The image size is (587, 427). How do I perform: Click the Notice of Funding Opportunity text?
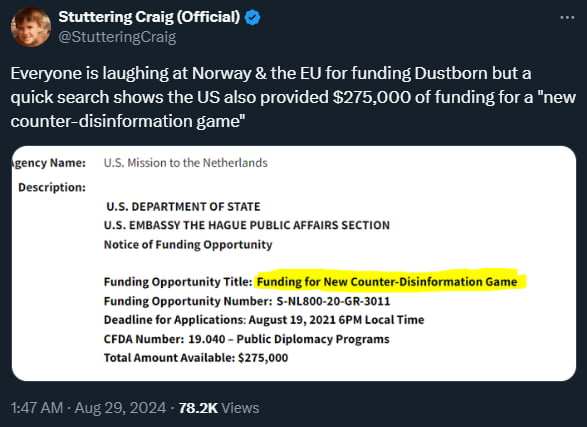click(x=188, y=244)
